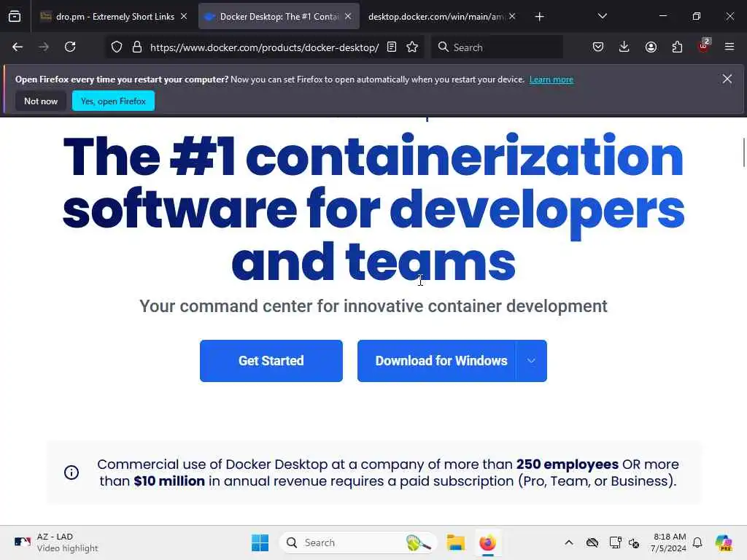Open File Explorer from taskbar

point(455,542)
